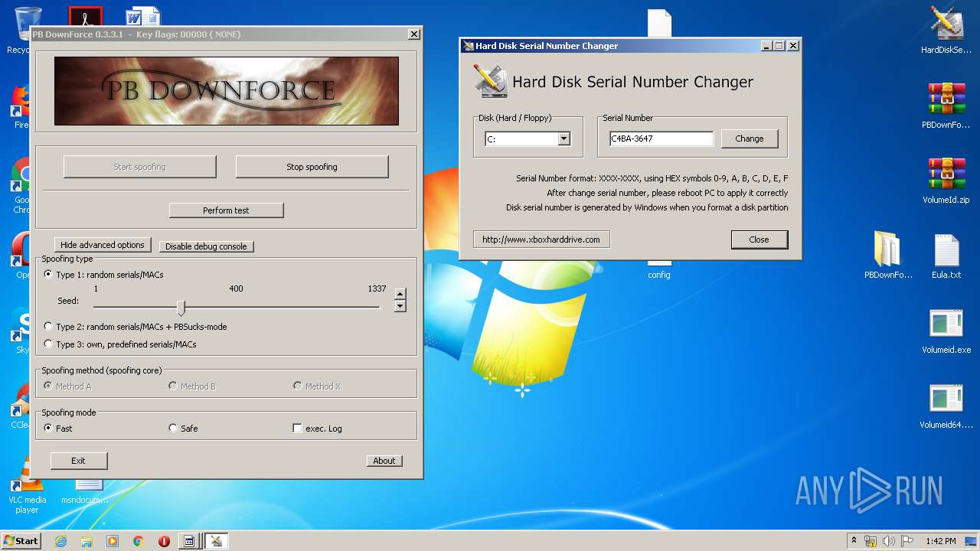The height and width of the screenshot is (551, 980).
Task: Choose Safe spoofing mode
Action: tap(184, 429)
